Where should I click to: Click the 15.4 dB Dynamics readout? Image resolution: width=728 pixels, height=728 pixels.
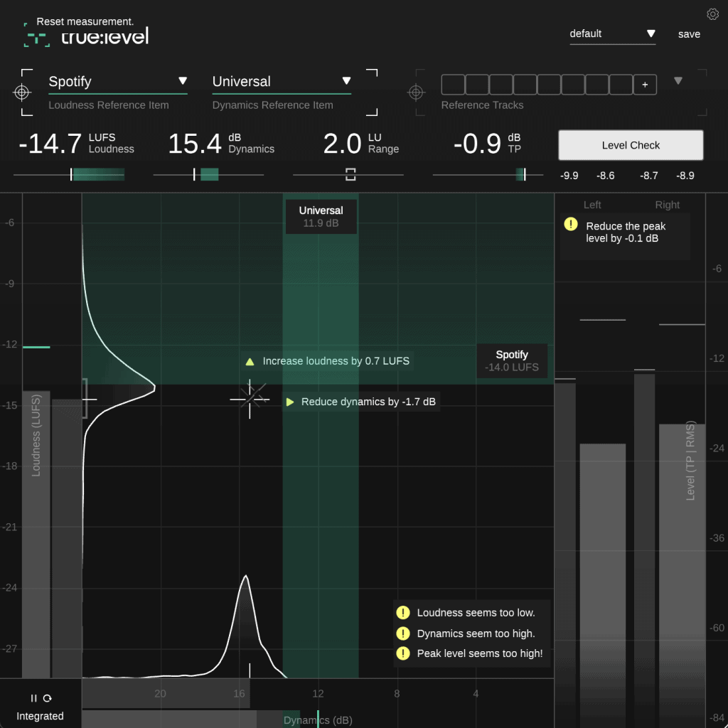(x=221, y=144)
